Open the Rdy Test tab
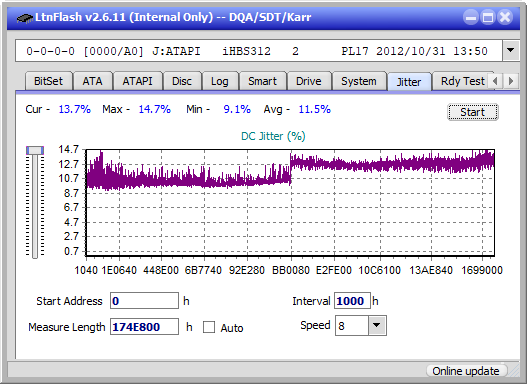 point(462,81)
